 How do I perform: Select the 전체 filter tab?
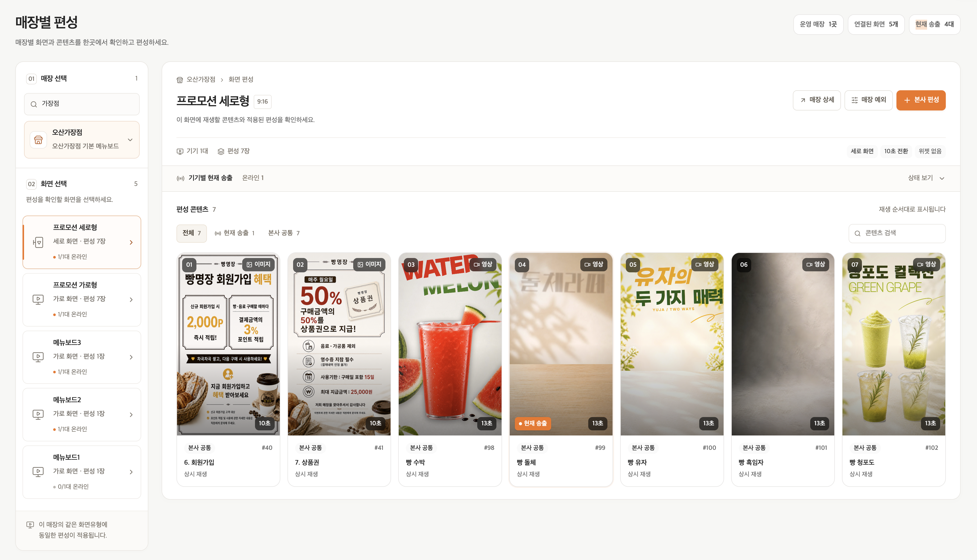192,233
